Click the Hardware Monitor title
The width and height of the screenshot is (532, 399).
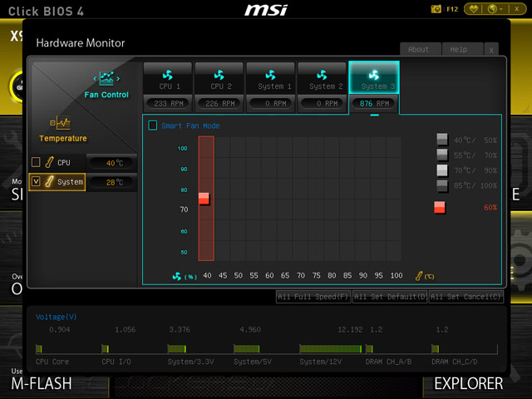pos(81,42)
